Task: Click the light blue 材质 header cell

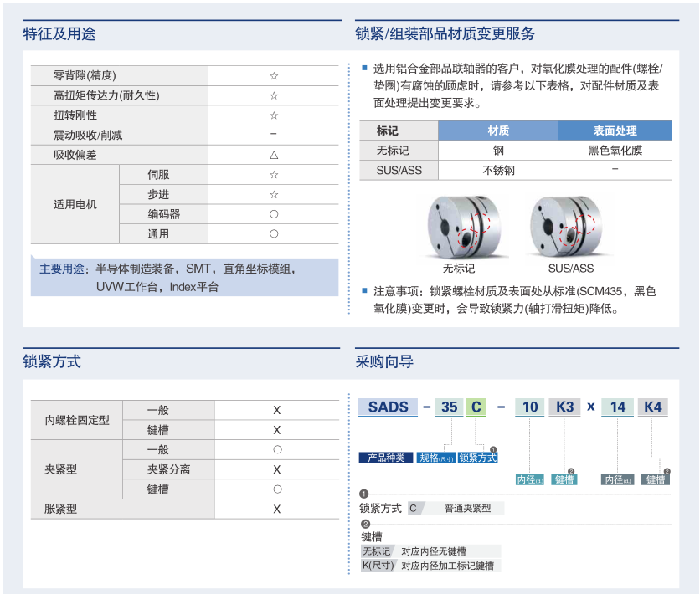Action: point(498,131)
